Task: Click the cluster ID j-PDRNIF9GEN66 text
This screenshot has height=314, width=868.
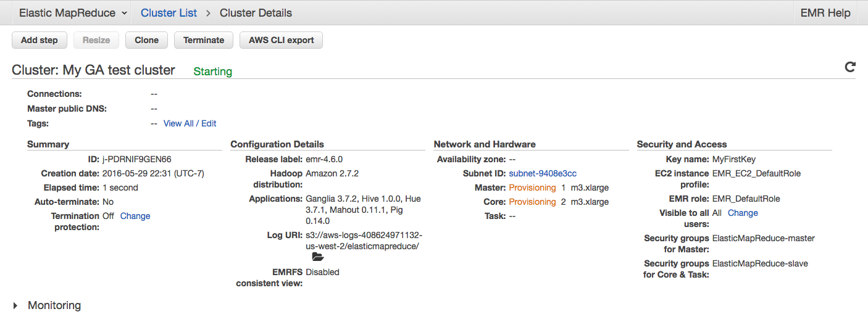Action: (x=137, y=159)
